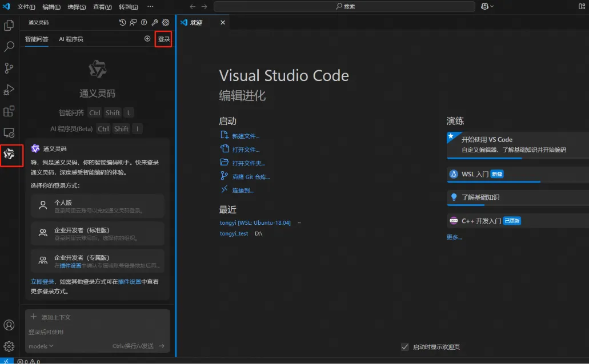Open the Tongyi Lingma sidebar icon
Viewport: 589px width, 364px height.
coord(9,154)
